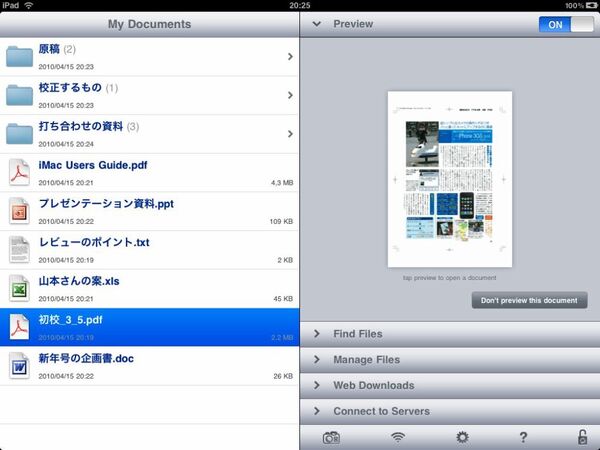Tap the folder icon for 原稿
Screen dimensions: 600x450
(x=19, y=56)
